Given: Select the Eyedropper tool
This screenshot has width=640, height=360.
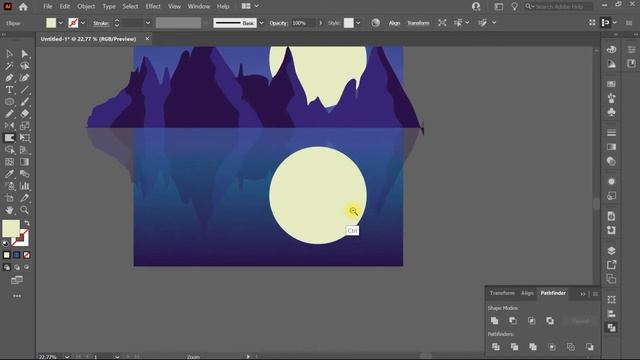Looking at the screenshot, I should coord(9,174).
